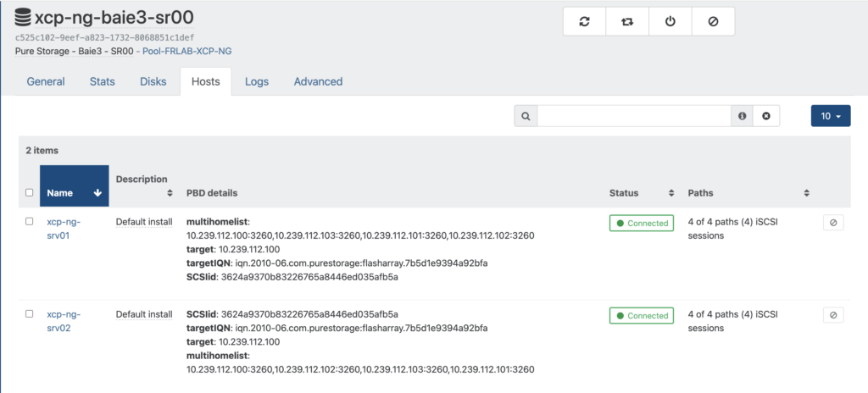
Task: Toggle the select-all hosts checkbox in the header
Action: pos(30,193)
